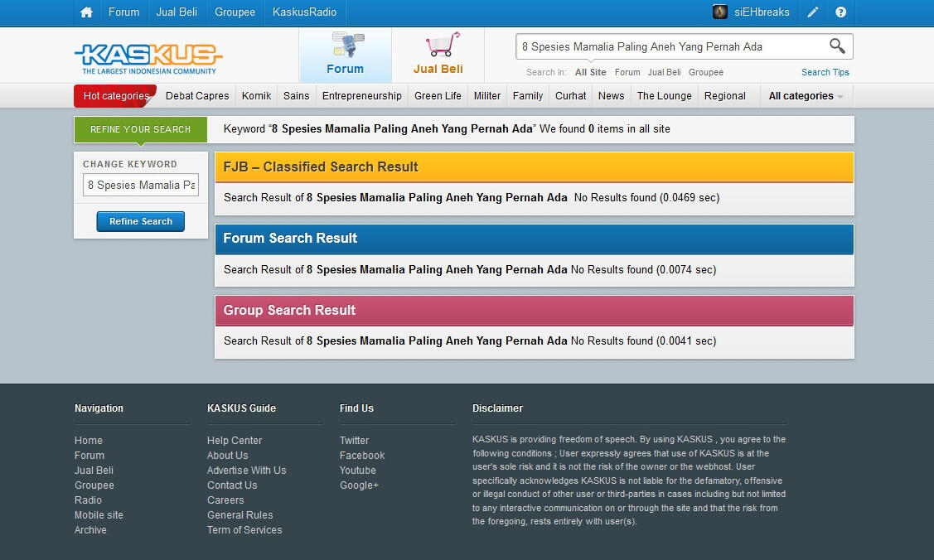Open the Search Tips link
The height and width of the screenshot is (560, 934).
coord(825,72)
